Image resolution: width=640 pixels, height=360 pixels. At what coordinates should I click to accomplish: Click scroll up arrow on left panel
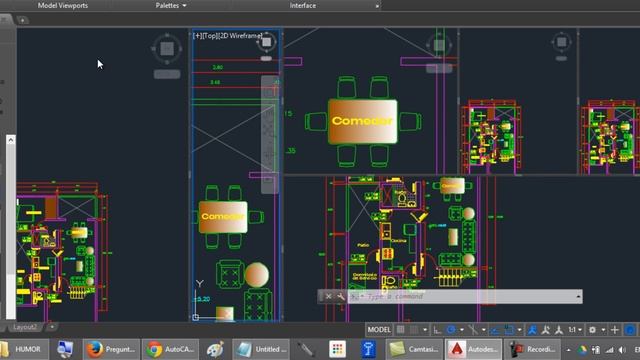[11, 140]
